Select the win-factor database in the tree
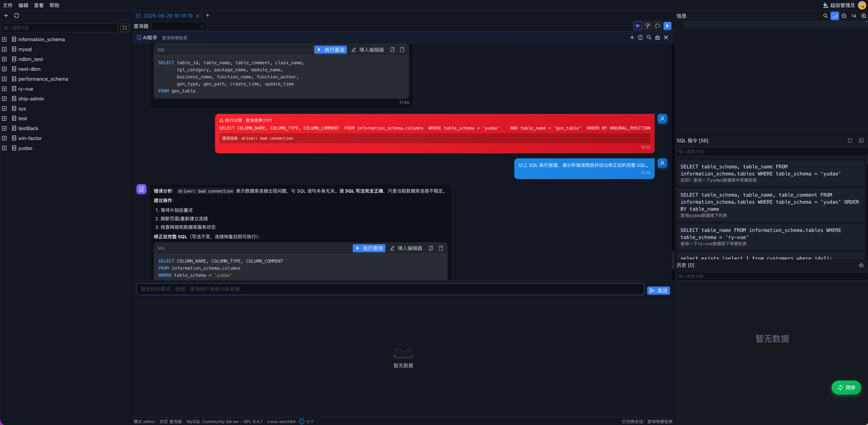The height and width of the screenshot is (425, 868). (x=30, y=138)
